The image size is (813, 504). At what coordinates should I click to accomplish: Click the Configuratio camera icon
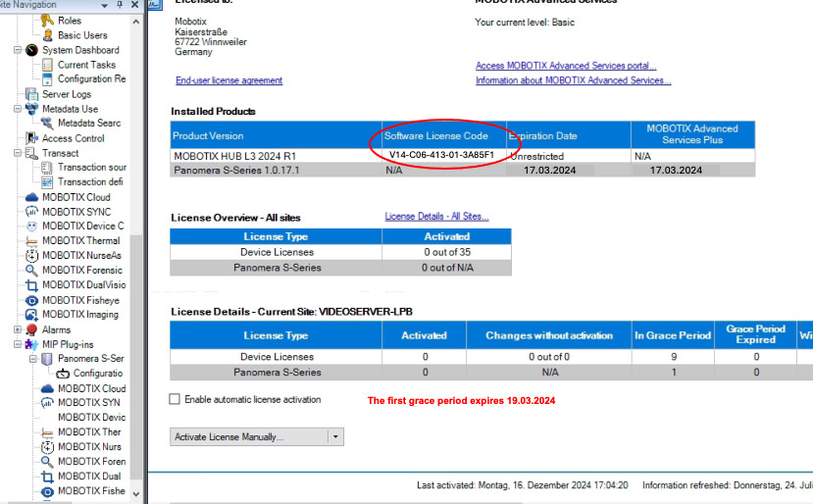pyautogui.click(x=63, y=374)
